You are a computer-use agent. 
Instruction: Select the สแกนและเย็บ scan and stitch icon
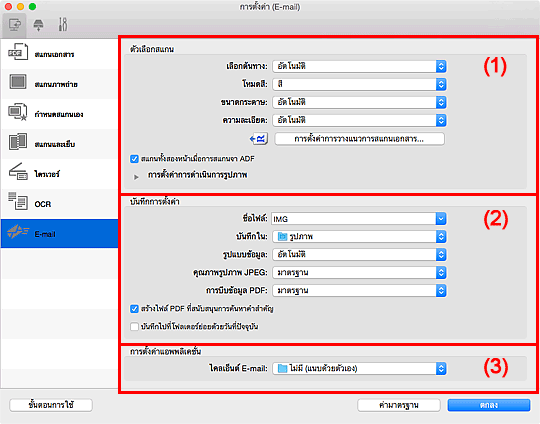click(18, 142)
